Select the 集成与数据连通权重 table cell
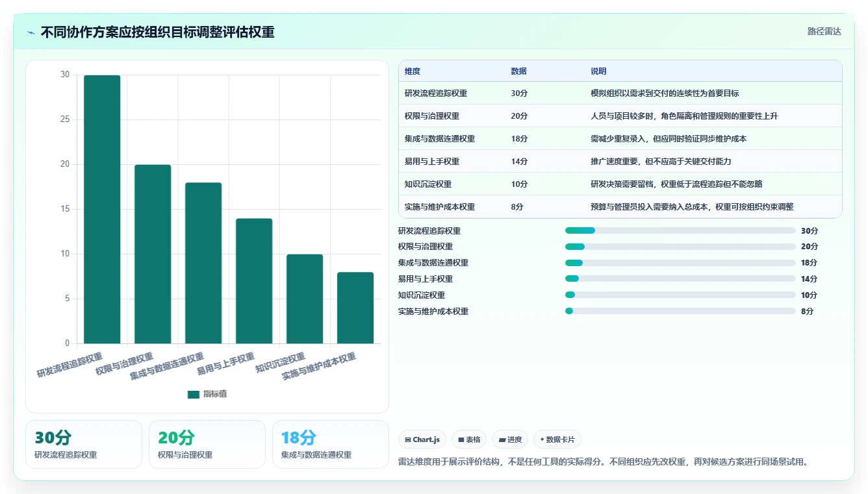Screen dimensions: 868x494 coord(452,139)
